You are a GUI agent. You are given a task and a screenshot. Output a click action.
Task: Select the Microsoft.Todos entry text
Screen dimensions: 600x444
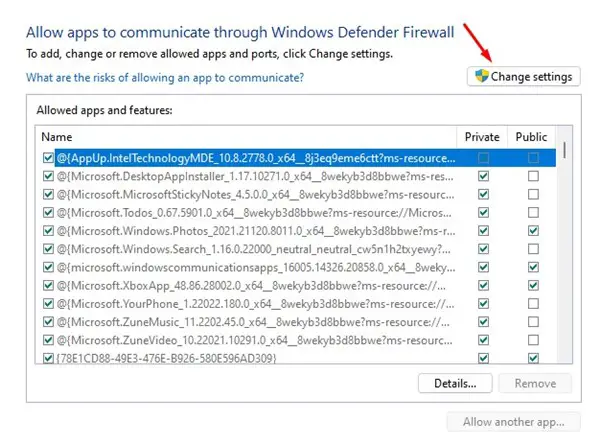point(254,213)
